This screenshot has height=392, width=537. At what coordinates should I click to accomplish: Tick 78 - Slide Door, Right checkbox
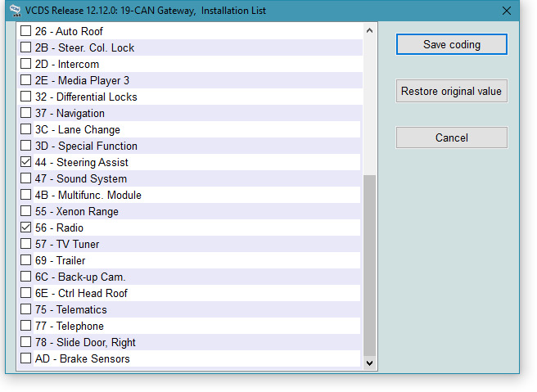pos(25,342)
